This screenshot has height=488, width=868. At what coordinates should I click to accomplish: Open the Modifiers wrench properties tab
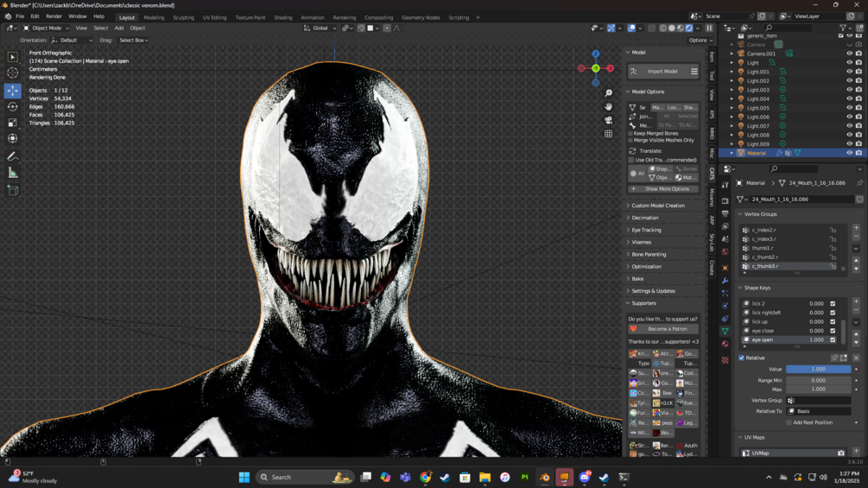725,281
